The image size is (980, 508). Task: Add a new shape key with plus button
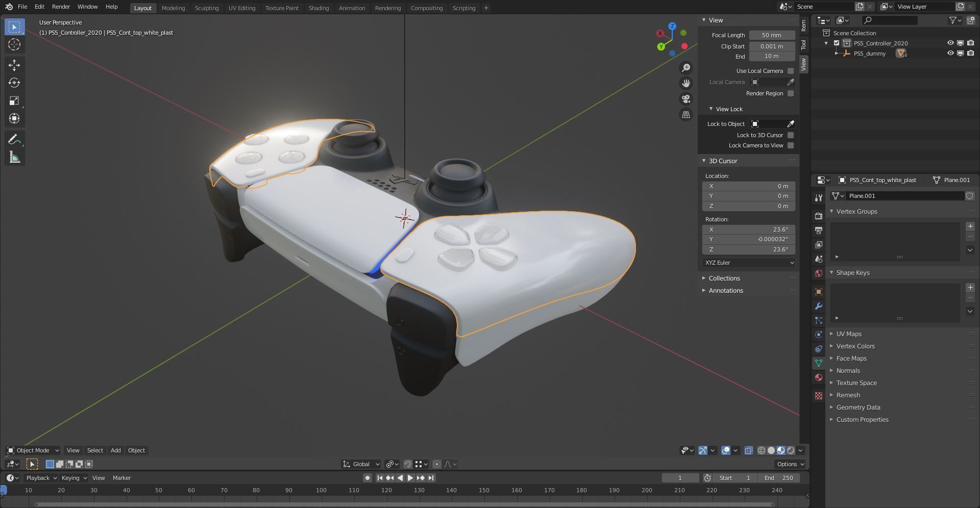[970, 288]
